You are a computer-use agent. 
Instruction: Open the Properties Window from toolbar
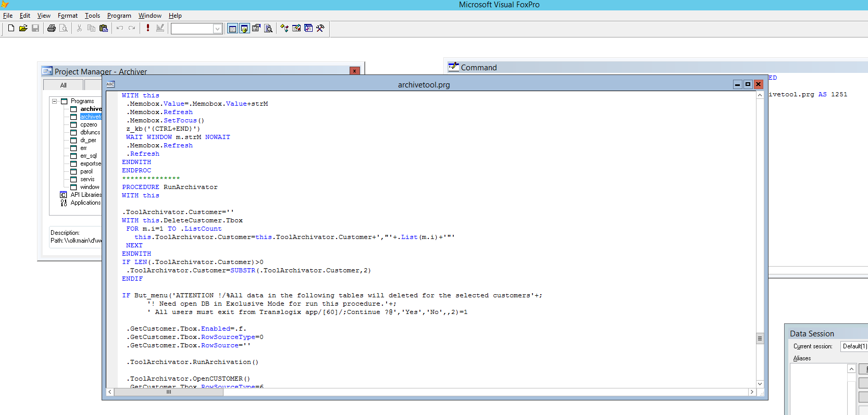point(256,28)
